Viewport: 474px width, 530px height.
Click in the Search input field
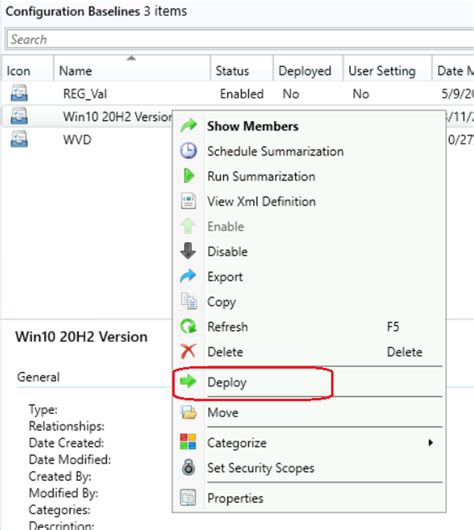[239, 40]
